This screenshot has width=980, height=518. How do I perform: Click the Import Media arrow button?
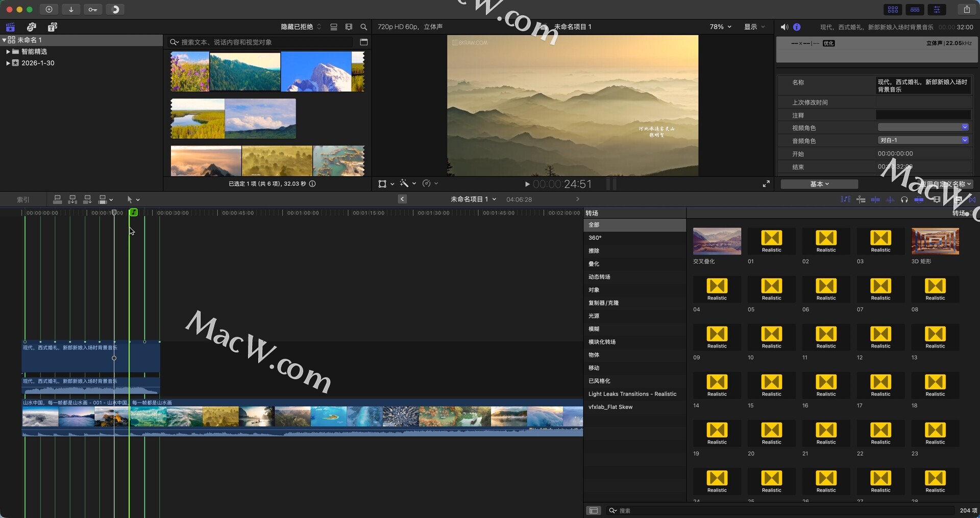tap(71, 9)
